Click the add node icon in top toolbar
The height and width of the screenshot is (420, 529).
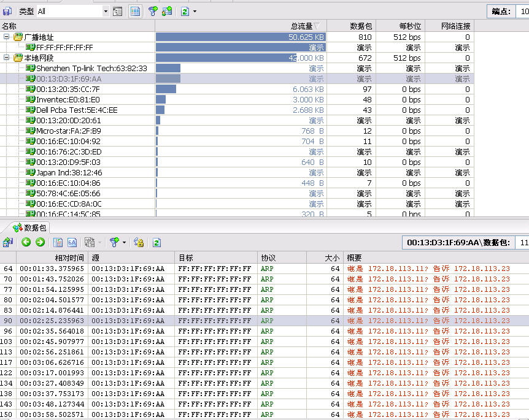[167, 11]
